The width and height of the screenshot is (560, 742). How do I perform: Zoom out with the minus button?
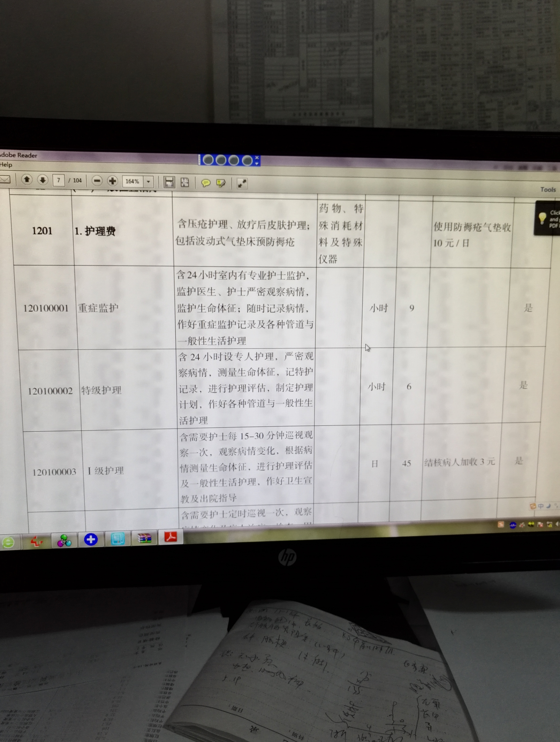point(97,181)
